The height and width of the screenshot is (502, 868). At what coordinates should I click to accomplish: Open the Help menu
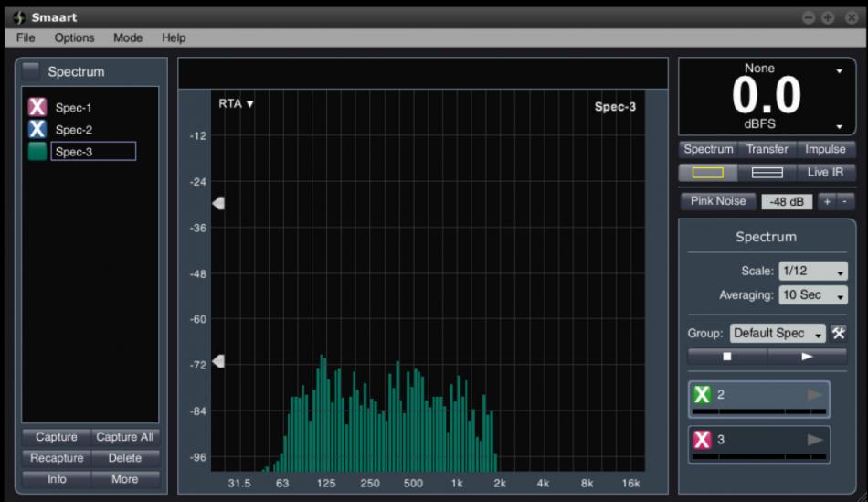point(174,37)
